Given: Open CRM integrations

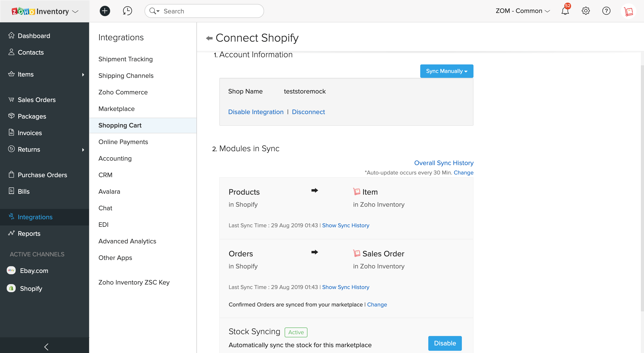Looking at the screenshot, I should (x=105, y=175).
